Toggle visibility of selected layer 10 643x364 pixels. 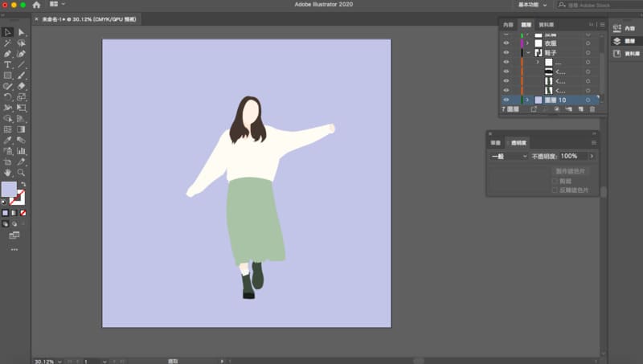(x=506, y=100)
